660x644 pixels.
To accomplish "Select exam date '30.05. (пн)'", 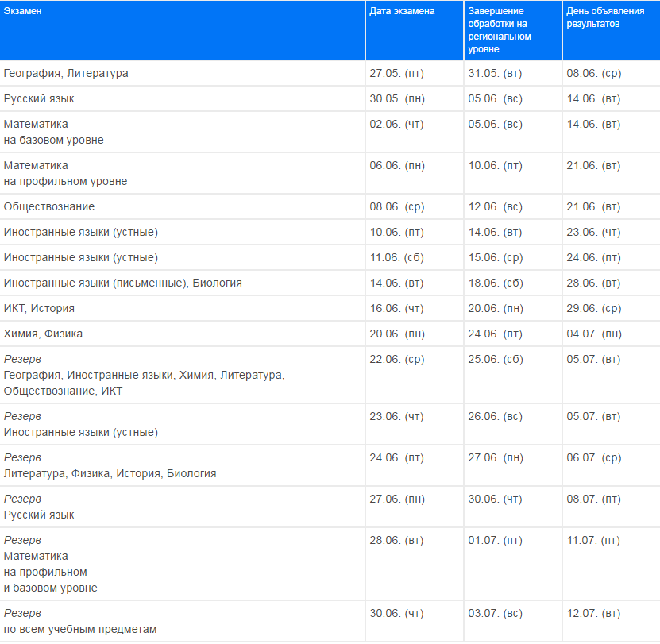I will tap(414, 98).
